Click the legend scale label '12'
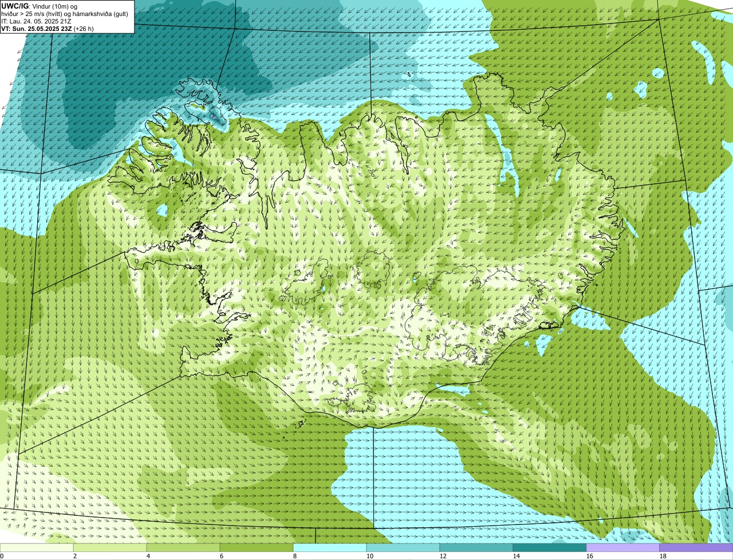Screen dimensions: 733x560 (443, 556)
